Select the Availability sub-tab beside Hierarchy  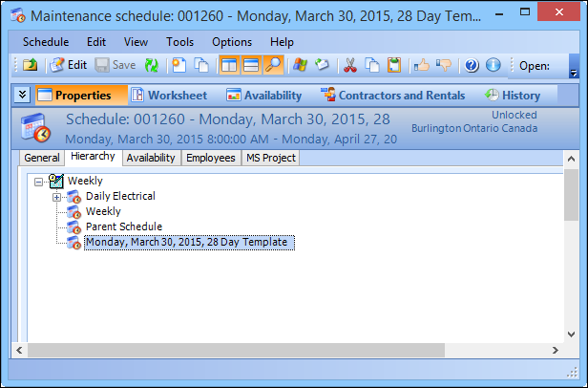pyautogui.click(x=151, y=158)
